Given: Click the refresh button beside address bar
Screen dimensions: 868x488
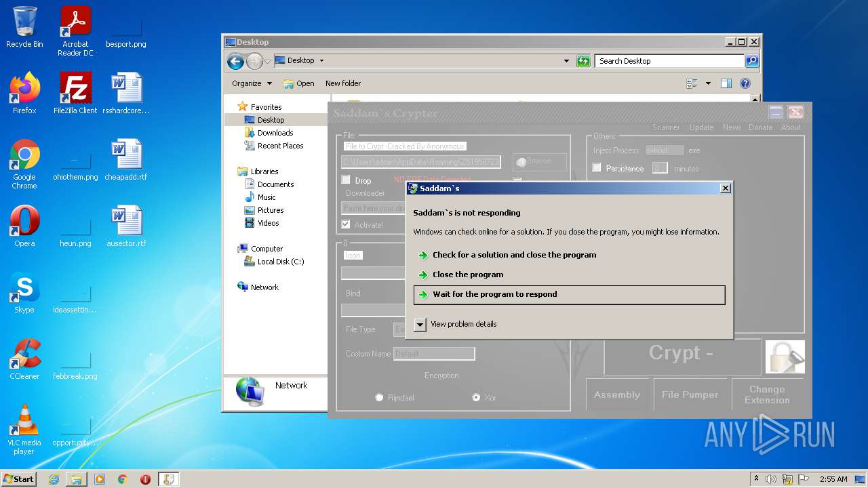Looking at the screenshot, I should pos(583,61).
